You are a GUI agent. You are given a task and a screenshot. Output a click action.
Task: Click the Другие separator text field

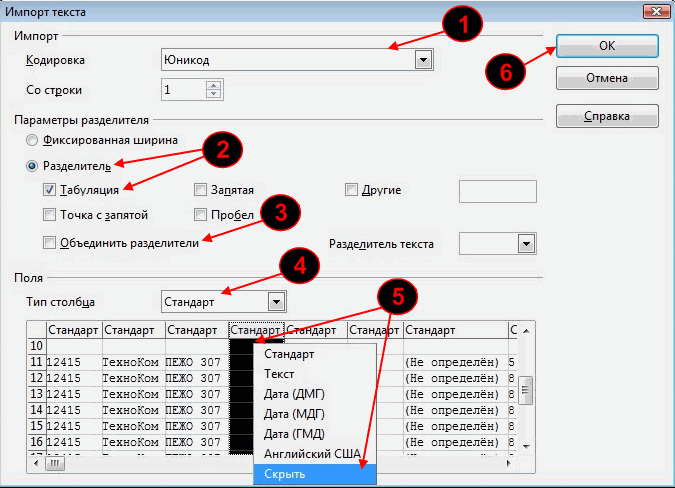click(497, 191)
